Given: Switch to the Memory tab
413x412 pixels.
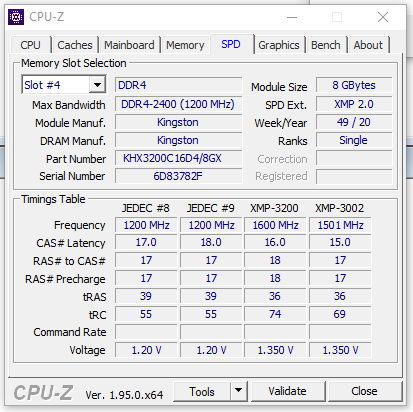Looking at the screenshot, I should pyautogui.click(x=185, y=45).
